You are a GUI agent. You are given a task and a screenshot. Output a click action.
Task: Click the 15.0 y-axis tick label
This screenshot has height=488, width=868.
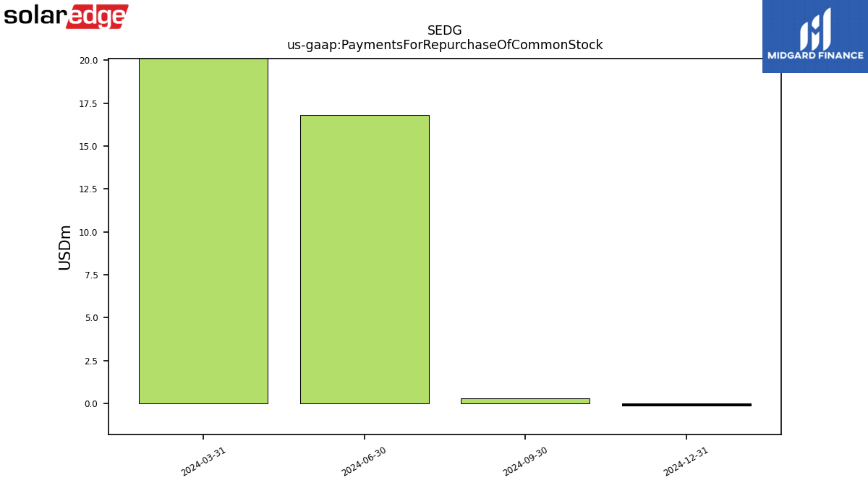pyautogui.click(x=88, y=146)
